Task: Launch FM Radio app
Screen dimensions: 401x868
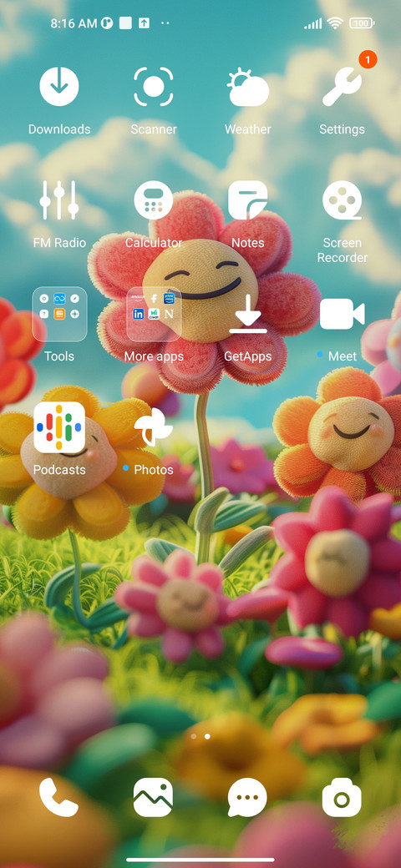Action: [59, 199]
